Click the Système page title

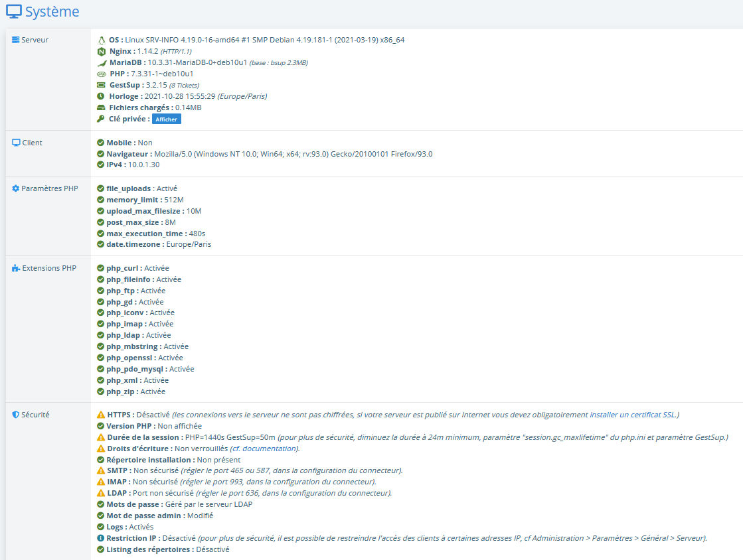pyautogui.click(x=52, y=11)
